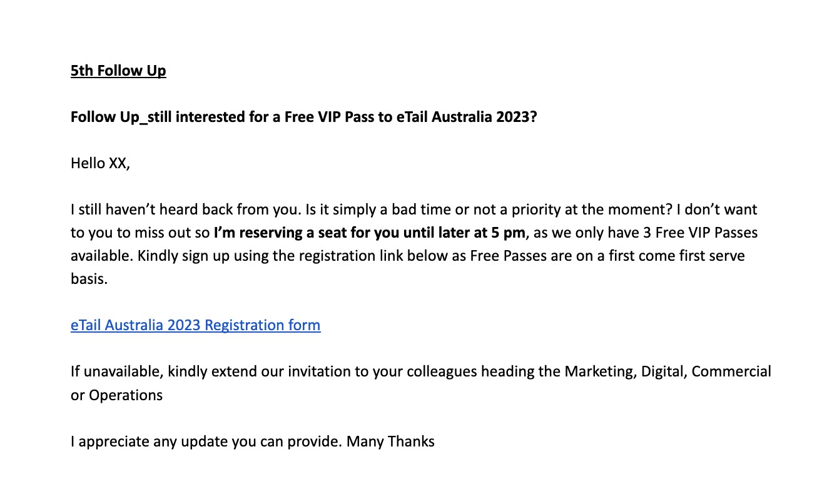The width and height of the screenshot is (817, 504).
Task: Place cursor on the "Hello XX," greeting
Action: 100,163
